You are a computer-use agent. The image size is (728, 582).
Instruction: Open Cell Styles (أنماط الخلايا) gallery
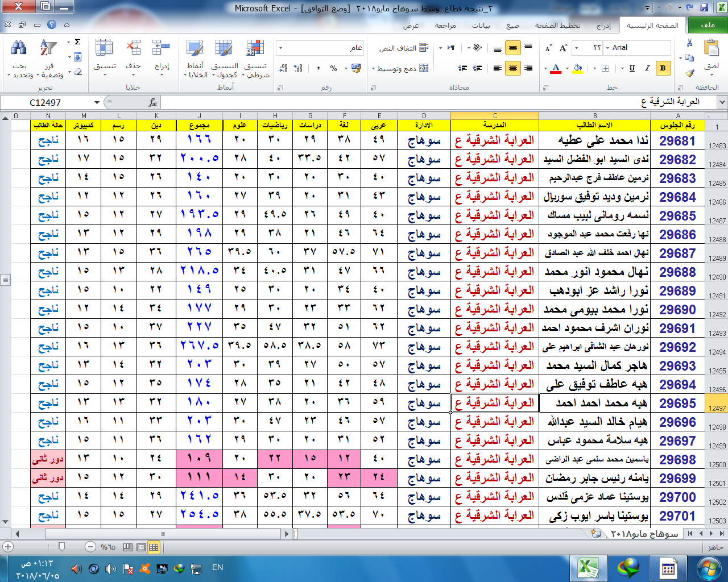pos(195,59)
